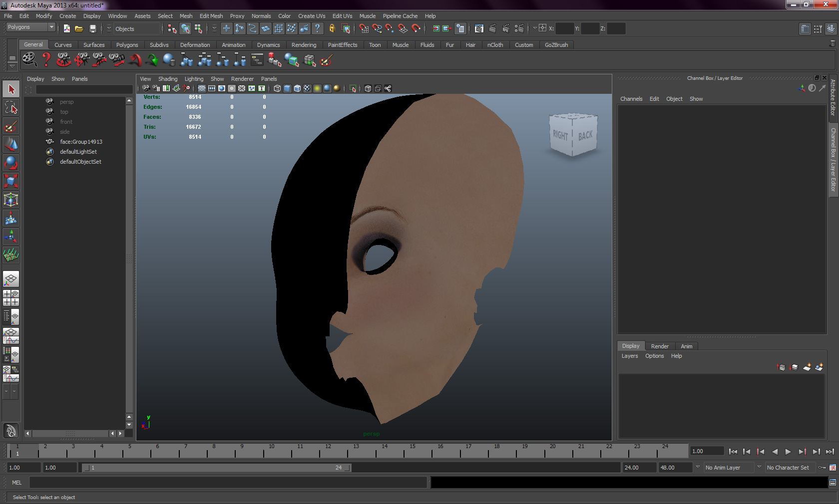Activate the Move tool cone icon
839x504 pixels.
tap(11, 145)
